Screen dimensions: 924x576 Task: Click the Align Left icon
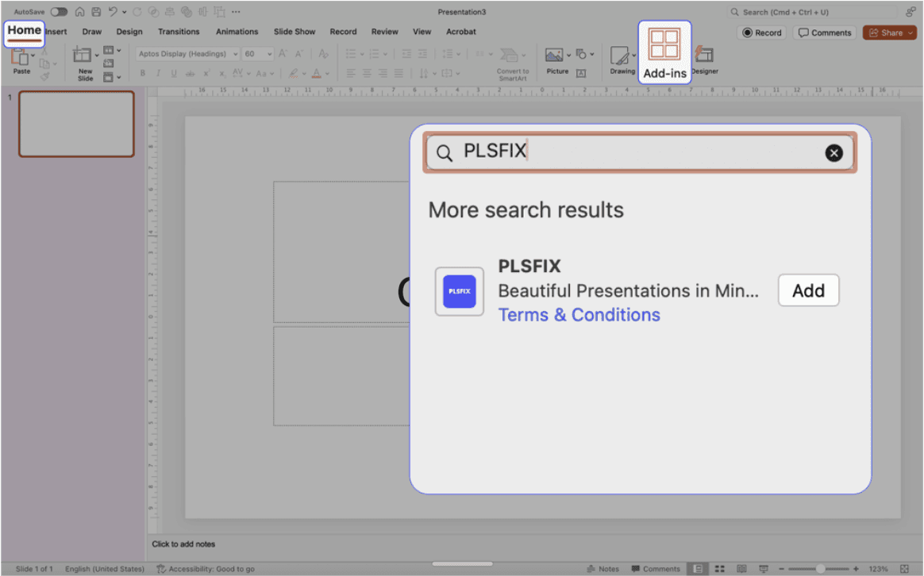pyautogui.click(x=351, y=74)
